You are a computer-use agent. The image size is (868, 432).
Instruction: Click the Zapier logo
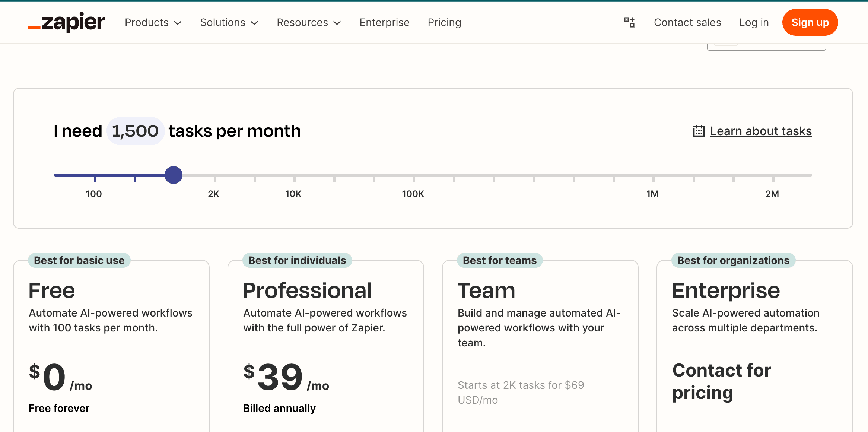pos(67,22)
